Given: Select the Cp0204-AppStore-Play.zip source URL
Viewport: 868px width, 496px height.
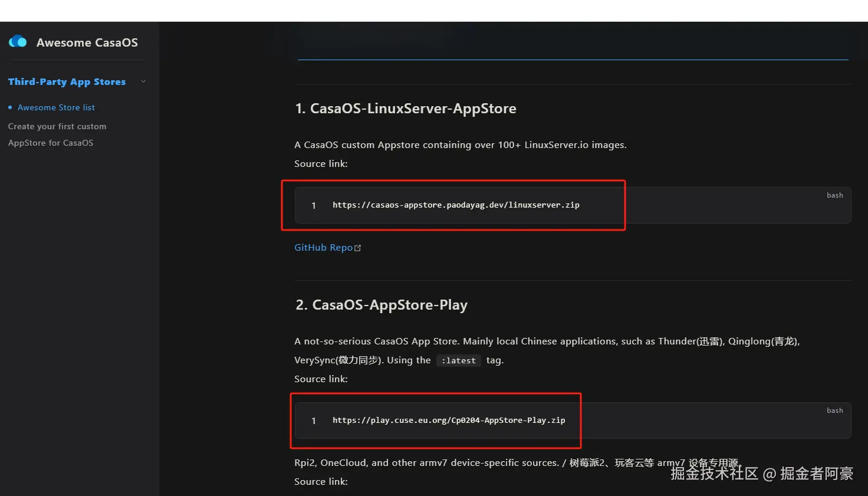Looking at the screenshot, I should [449, 421].
